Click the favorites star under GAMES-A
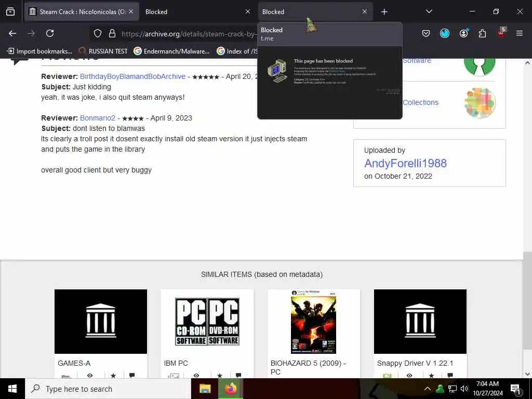The height and width of the screenshot is (399, 532). tap(113, 375)
